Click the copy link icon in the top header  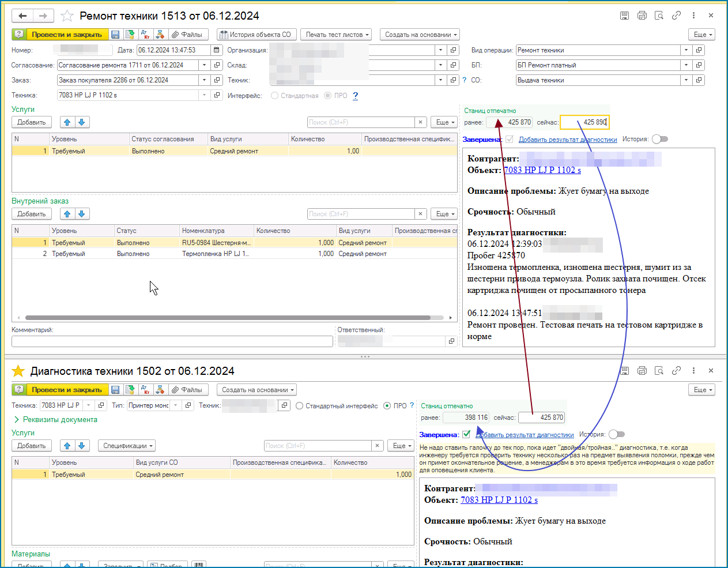point(676,16)
